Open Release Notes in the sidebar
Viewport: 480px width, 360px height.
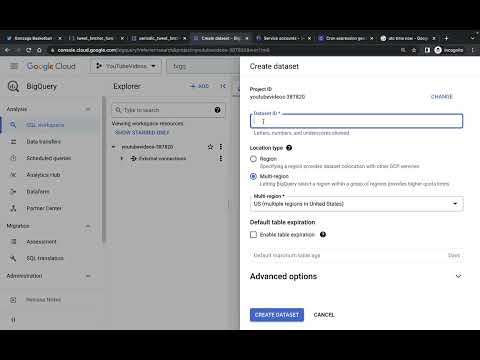tap(43, 300)
